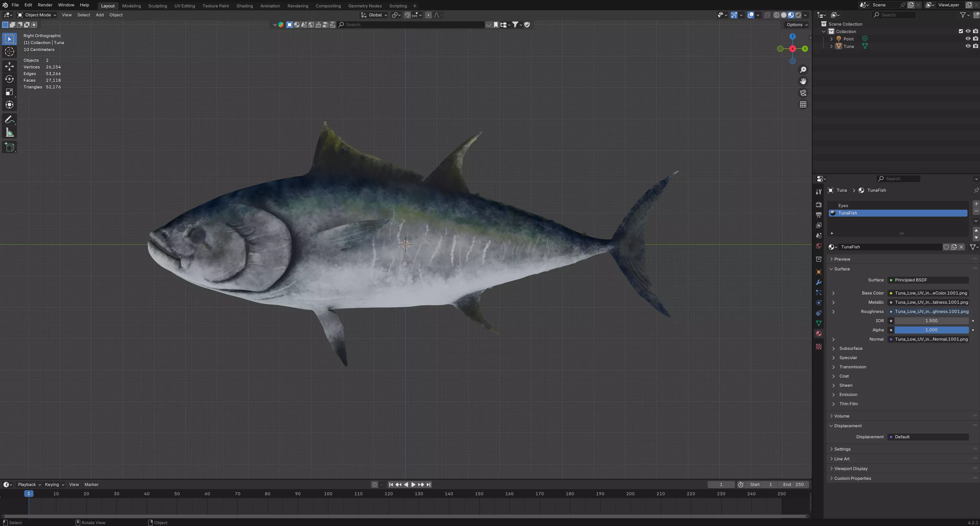Switch to wireframe viewport shading
The image size is (980, 526).
776,15
